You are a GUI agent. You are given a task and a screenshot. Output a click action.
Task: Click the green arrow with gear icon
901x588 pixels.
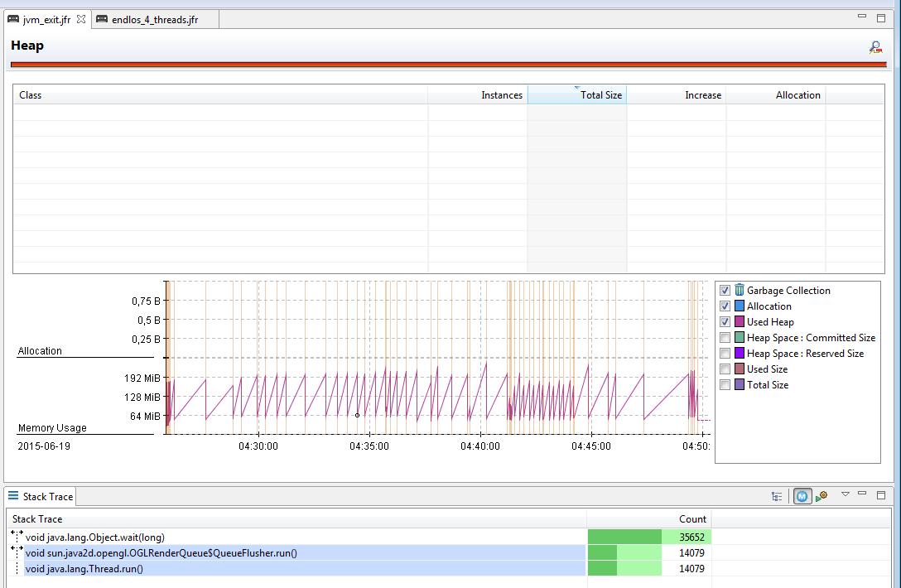point(821,497)
